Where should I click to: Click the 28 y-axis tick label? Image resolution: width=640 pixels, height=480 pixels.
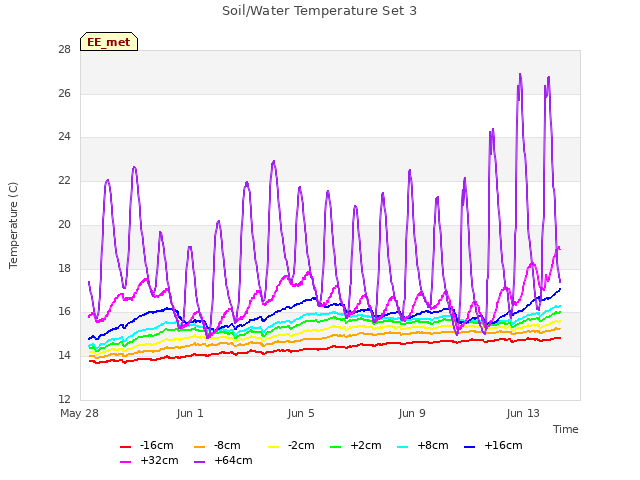[64, 49]
